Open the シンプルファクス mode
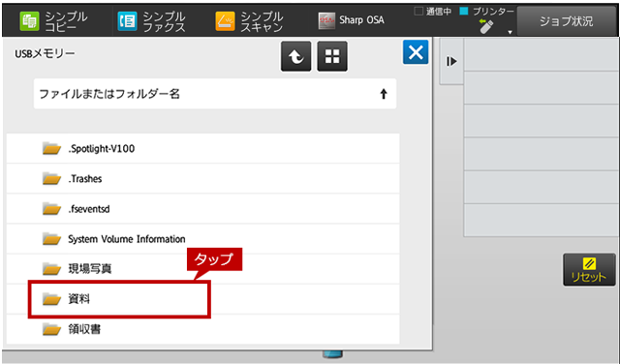Screen dimensions: 620x364 [151, 21]
